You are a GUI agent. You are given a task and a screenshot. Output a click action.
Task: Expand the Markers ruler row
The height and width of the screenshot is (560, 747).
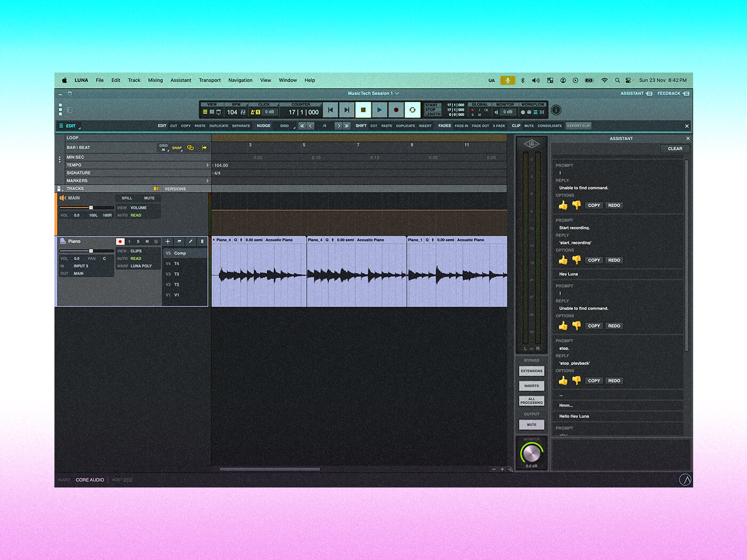click(x=208, y=181)
